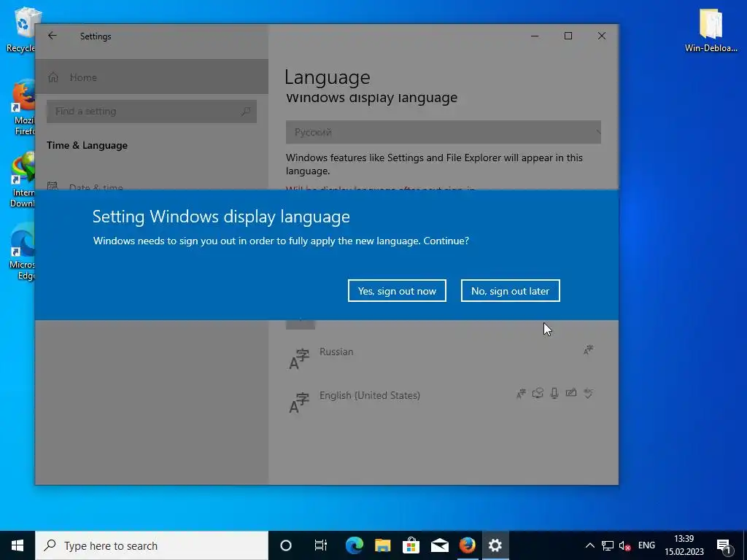
Task: Open Mail app from the taskbar
Action: [439, 545]
